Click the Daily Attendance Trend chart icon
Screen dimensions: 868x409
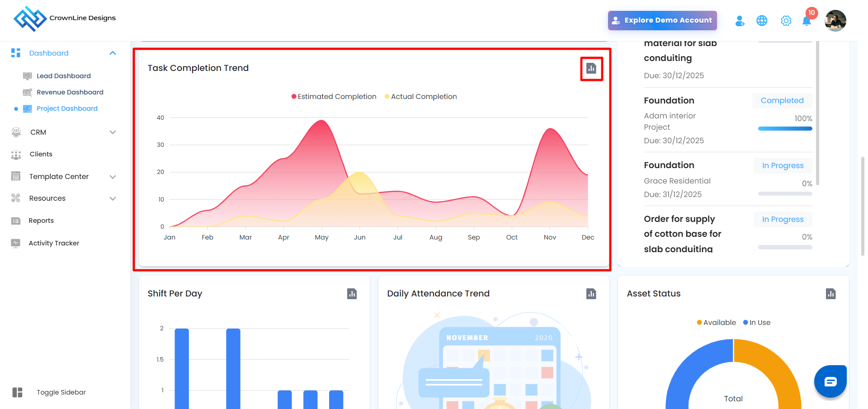click(x=591, y=294)
